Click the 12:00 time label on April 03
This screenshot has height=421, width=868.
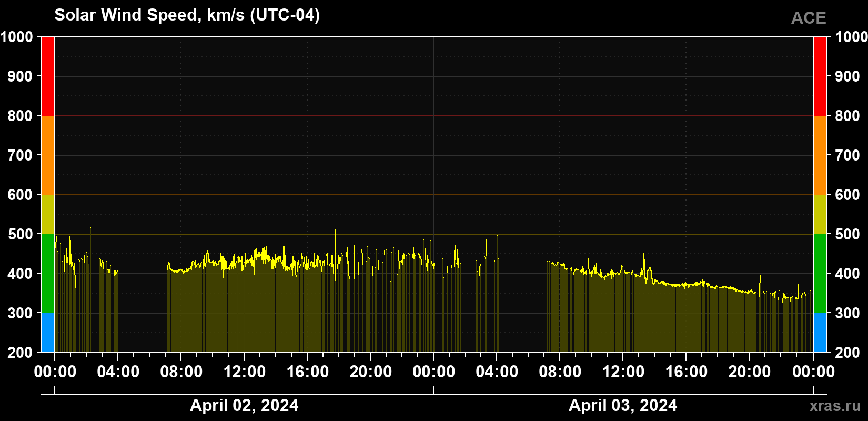pos(623,372)
